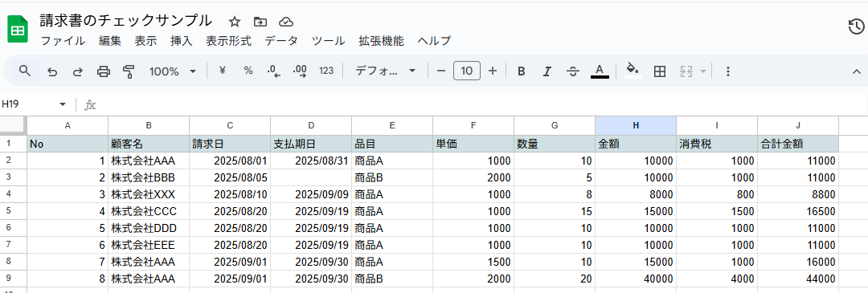Toggle bold formatting
Screen dimensions: 868x293
(521, 71)
